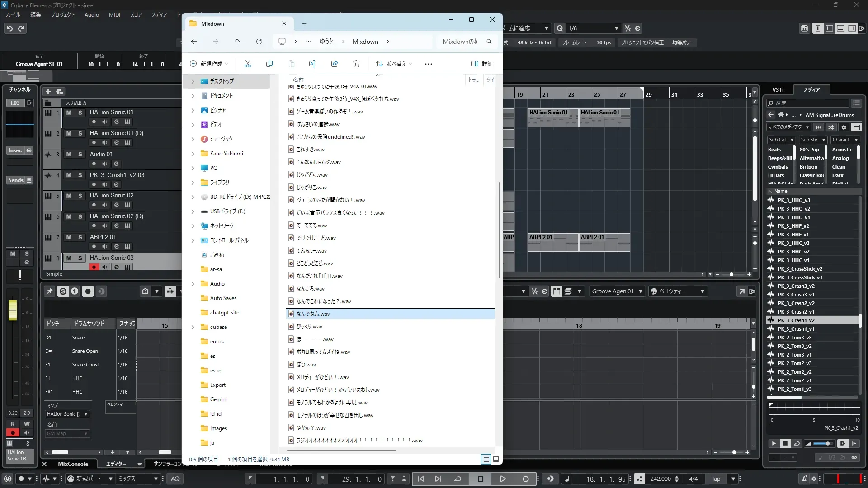Click Add Track plus icon
The image size is (868, 488).
click(x=48, y=91)
